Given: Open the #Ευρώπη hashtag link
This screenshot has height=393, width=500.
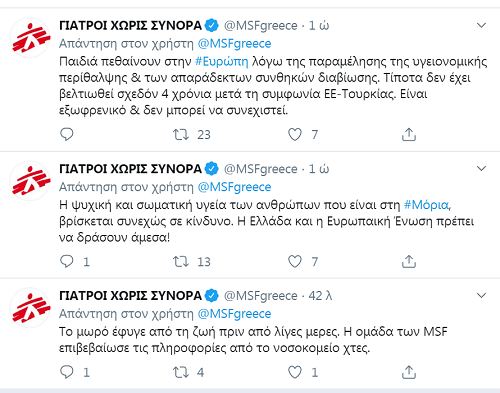Looking at the screenshot, I should tap(222, 62).
